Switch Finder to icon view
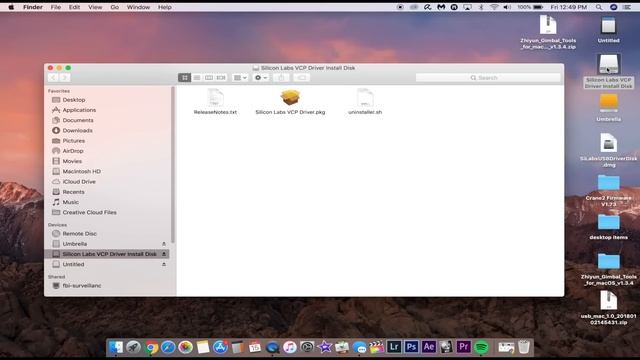This screenshot has height=360, width=640. pos(184,78)
